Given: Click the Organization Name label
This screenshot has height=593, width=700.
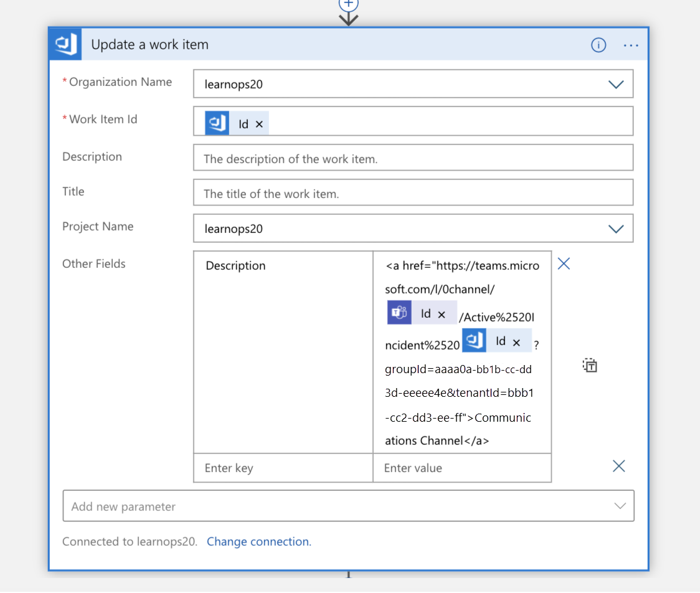Looking at the screenshot, I should [120, 82].
